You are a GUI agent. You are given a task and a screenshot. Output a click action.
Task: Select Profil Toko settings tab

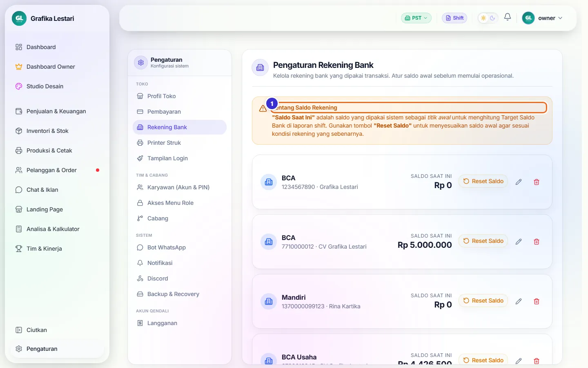coord(180,96)
